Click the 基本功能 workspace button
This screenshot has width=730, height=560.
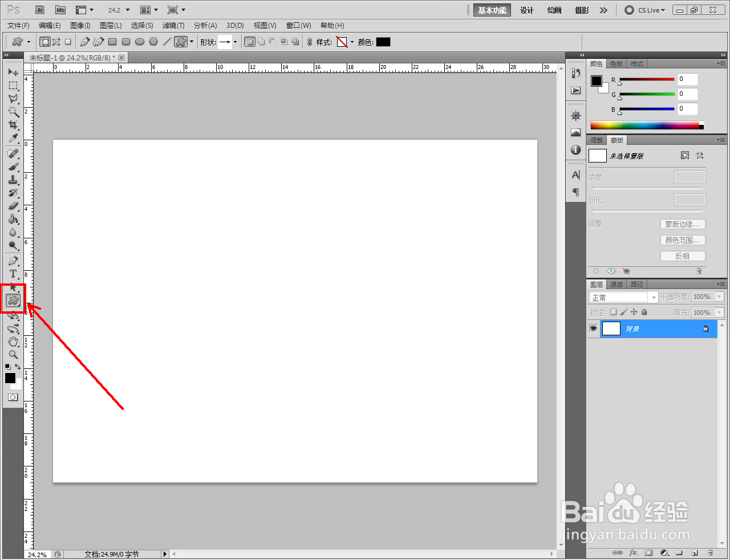click(x=492, y=10)
